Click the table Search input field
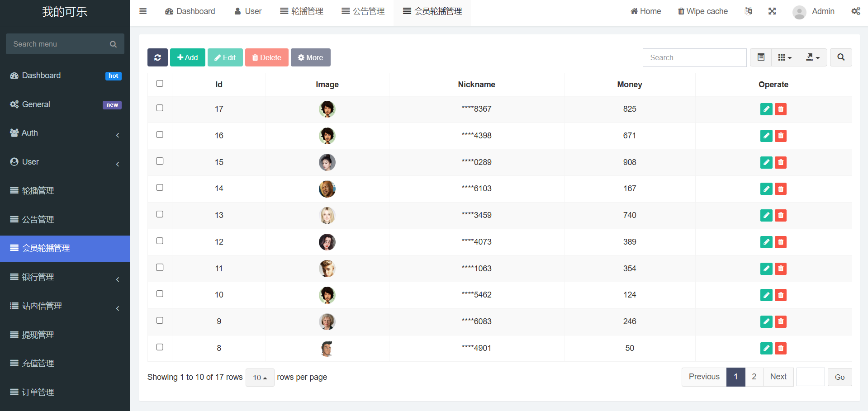 [694, 57]
